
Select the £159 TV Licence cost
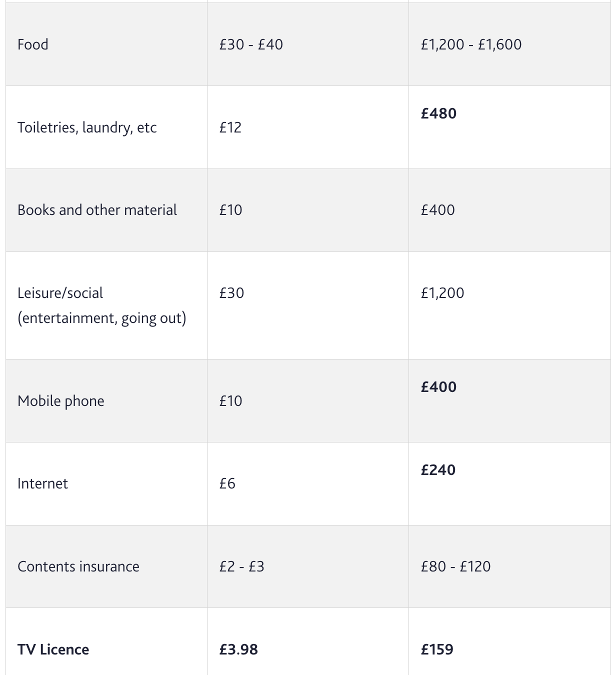[x=437, y=649]
